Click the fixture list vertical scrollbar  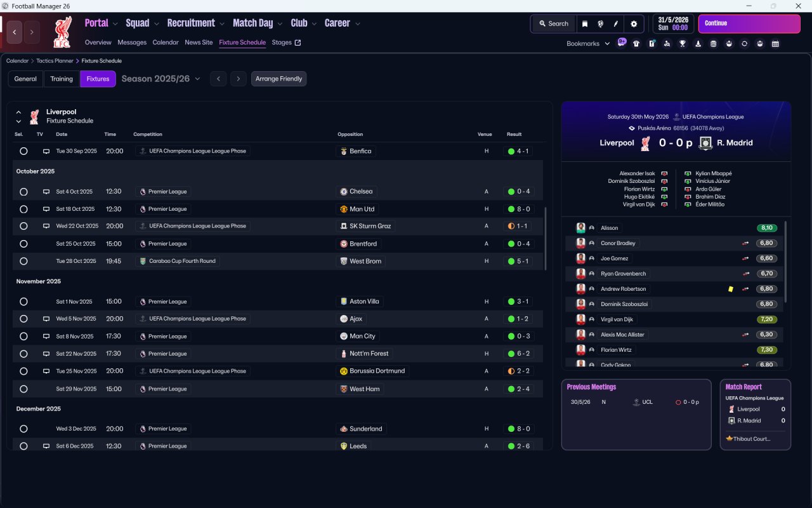(546, 238)
